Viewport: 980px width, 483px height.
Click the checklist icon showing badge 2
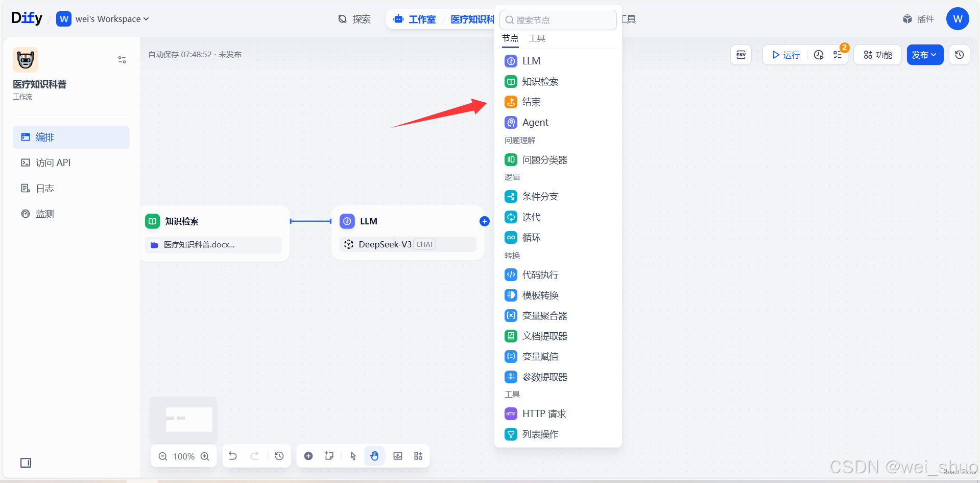tap(837, 55)
